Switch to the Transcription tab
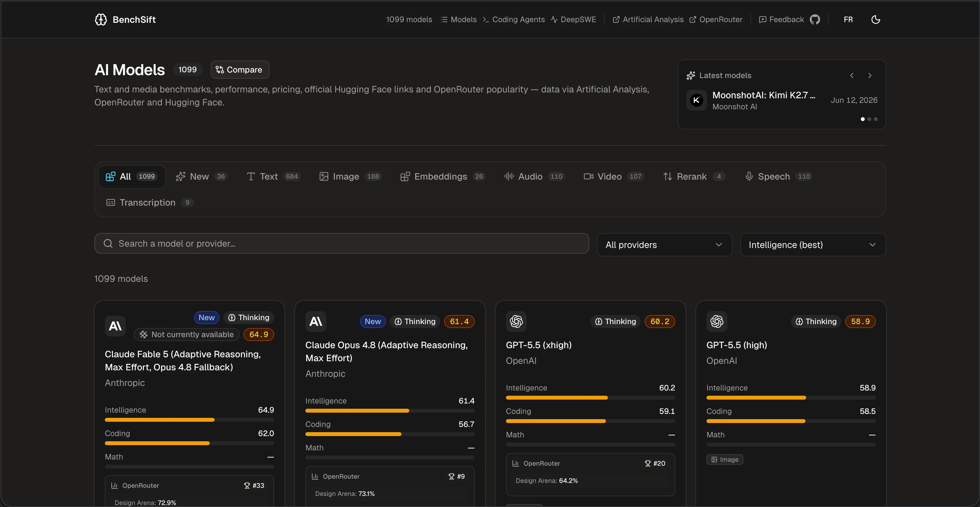Image resolution: width=980 pixels, height=507 pixels. [x=150, y=202]
